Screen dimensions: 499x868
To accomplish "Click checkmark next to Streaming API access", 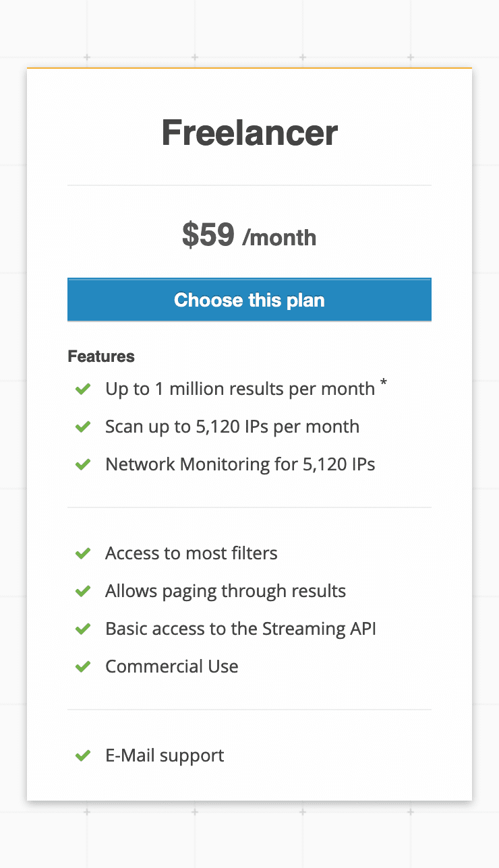I will click(x=83, y=629).
